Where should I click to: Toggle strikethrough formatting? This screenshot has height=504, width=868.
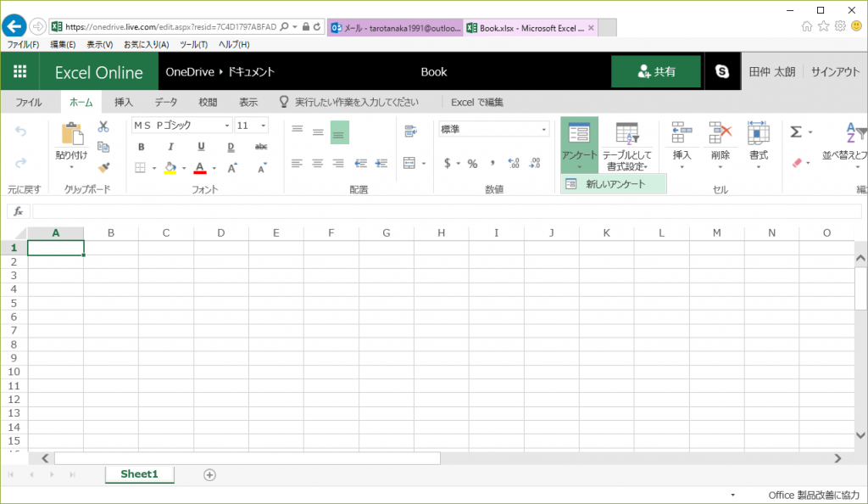261,147
